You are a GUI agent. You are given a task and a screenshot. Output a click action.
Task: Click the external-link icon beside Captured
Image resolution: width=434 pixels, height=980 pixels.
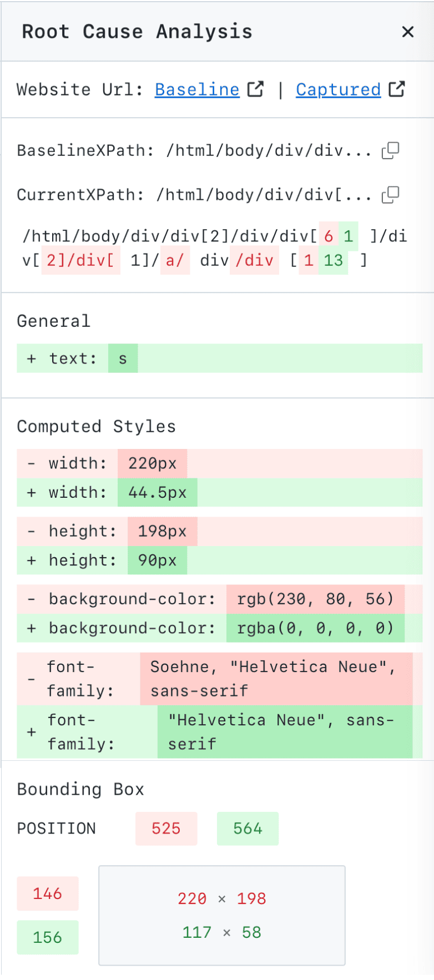click(397, 89)
